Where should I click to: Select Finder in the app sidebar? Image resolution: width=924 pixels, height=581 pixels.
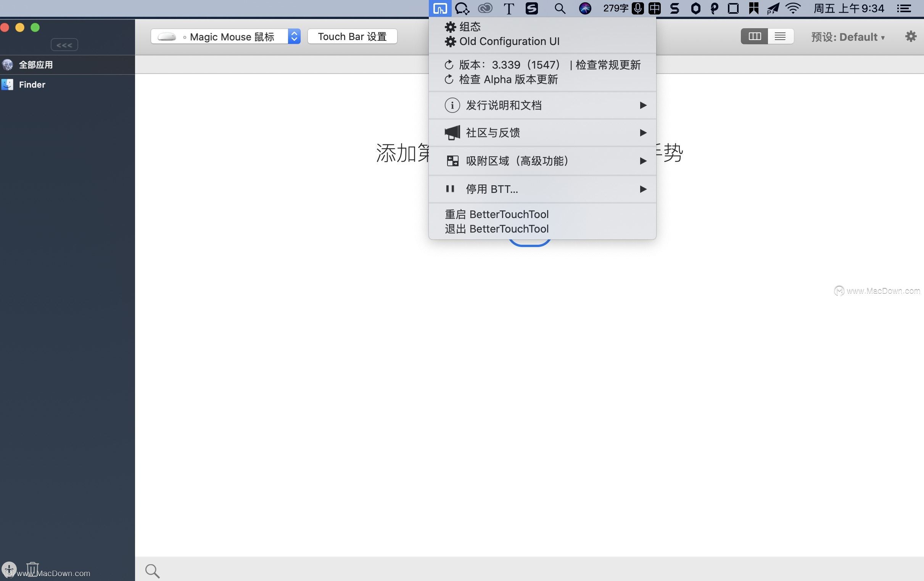click(68, 84)
